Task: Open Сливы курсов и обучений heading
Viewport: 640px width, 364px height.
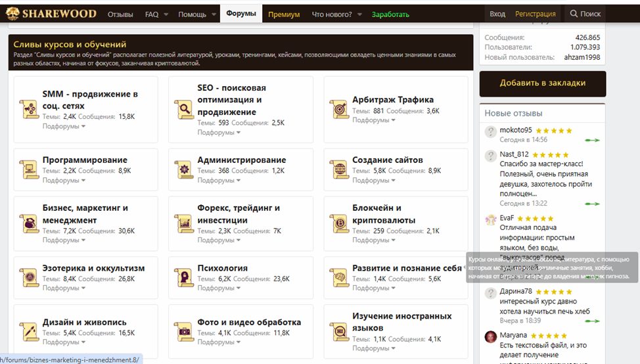Action: click(70, 45)
